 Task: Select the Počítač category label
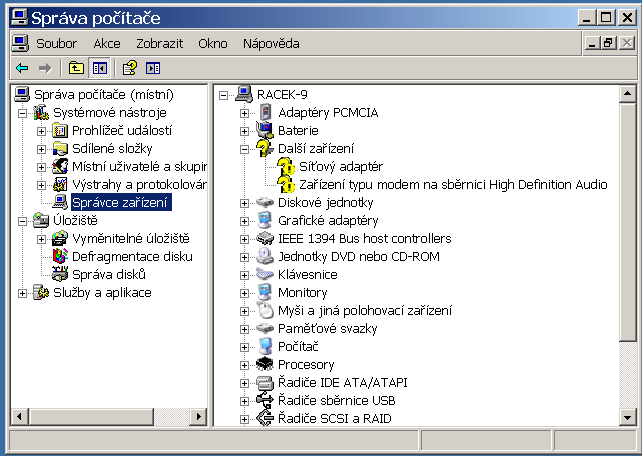[298, 347]
